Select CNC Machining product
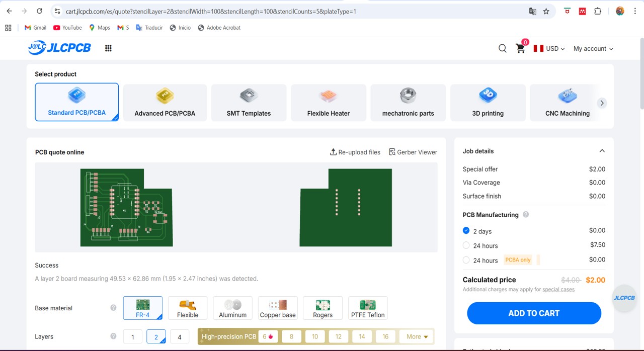Screen dimensions: 644x351 click(x=568, y=103)
